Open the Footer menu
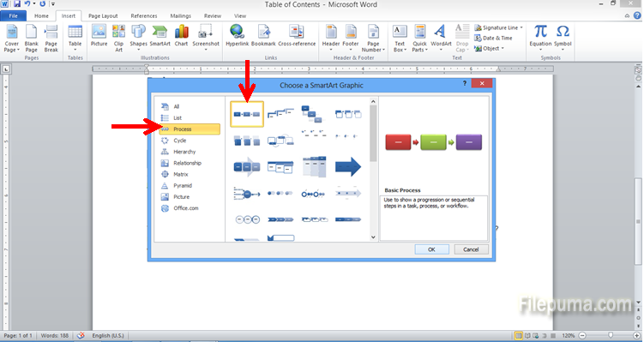 pyautogui.click(x=351, y=39)
